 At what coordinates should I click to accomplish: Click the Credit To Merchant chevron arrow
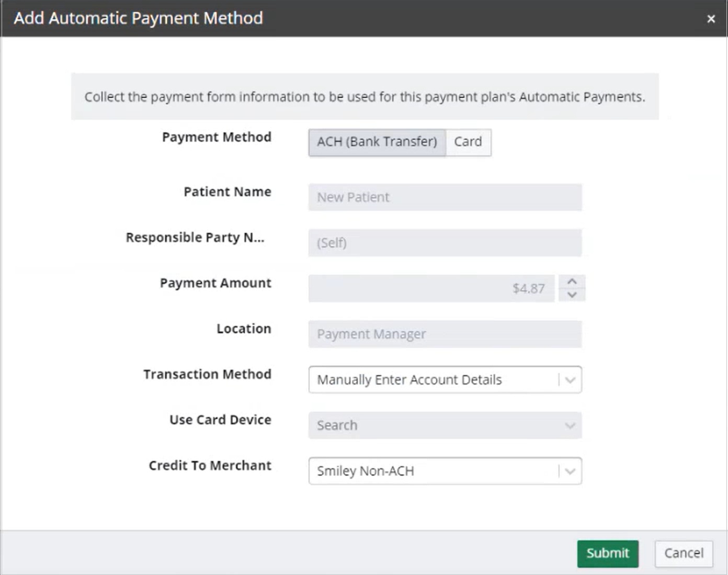coord(570,471)
